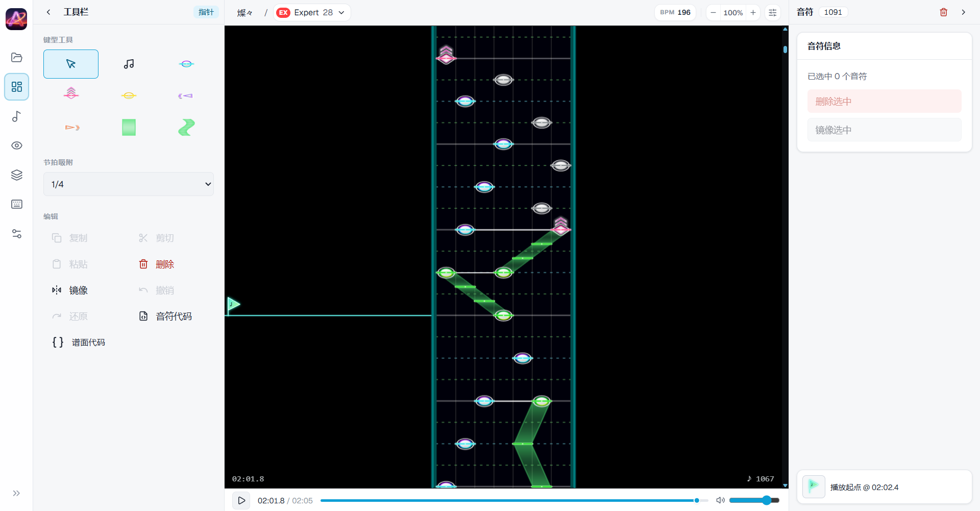Choose the purple left flick tool
This screenshot has height=511, width=980.
click(186, 95)
